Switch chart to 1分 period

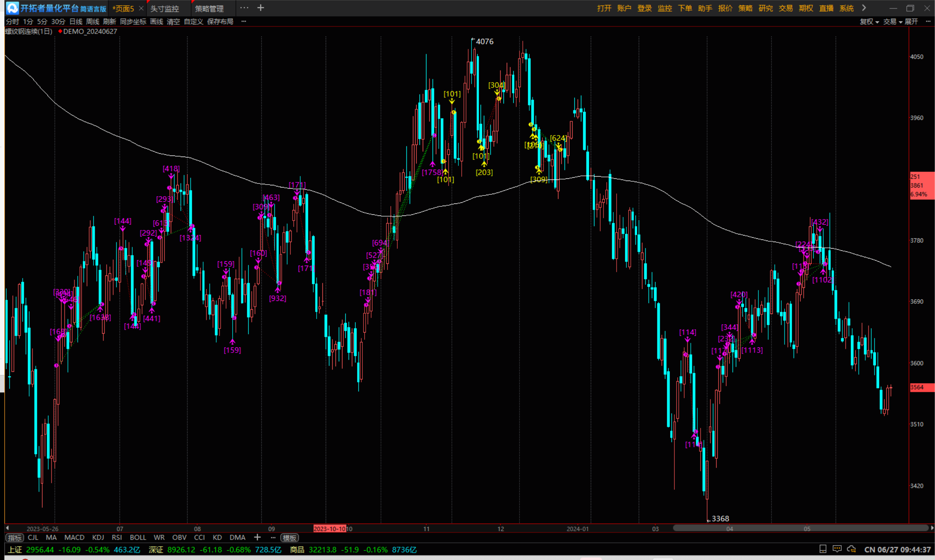pyautogui.click(x=28, y=21)
